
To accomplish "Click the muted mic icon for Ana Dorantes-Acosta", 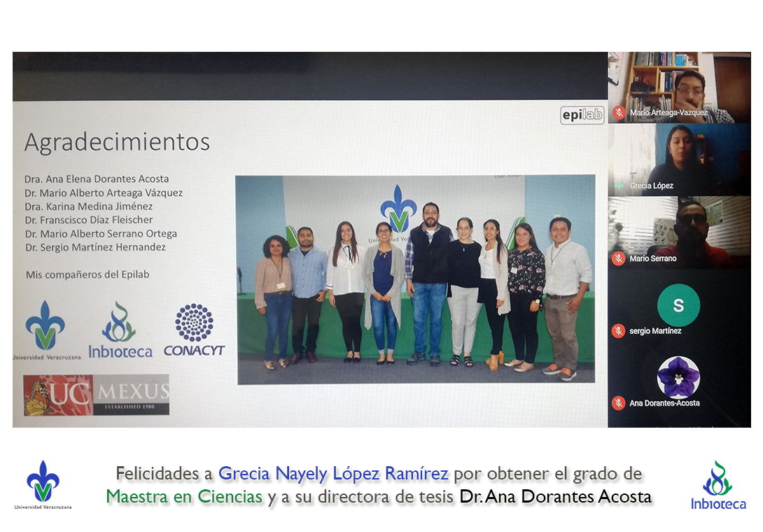I will pyautogui.click(x=618, y=403).
